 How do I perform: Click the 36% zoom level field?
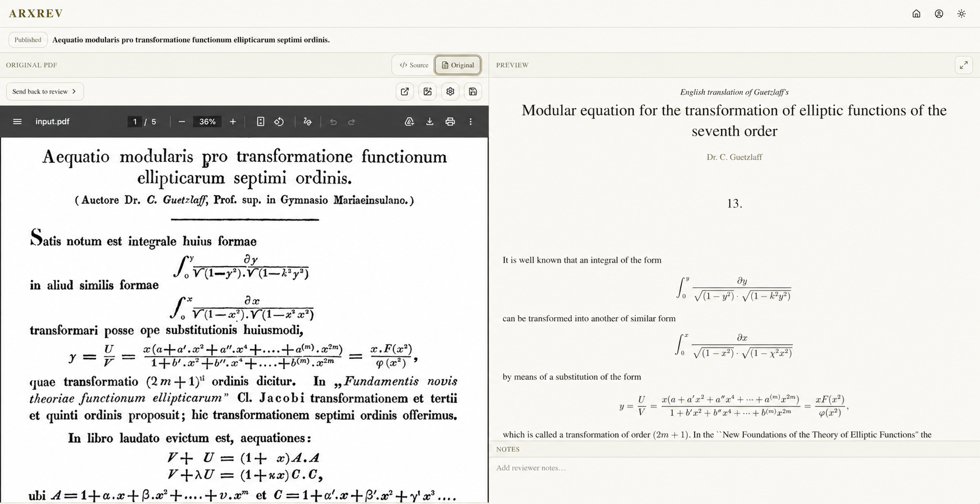[207, 122]
